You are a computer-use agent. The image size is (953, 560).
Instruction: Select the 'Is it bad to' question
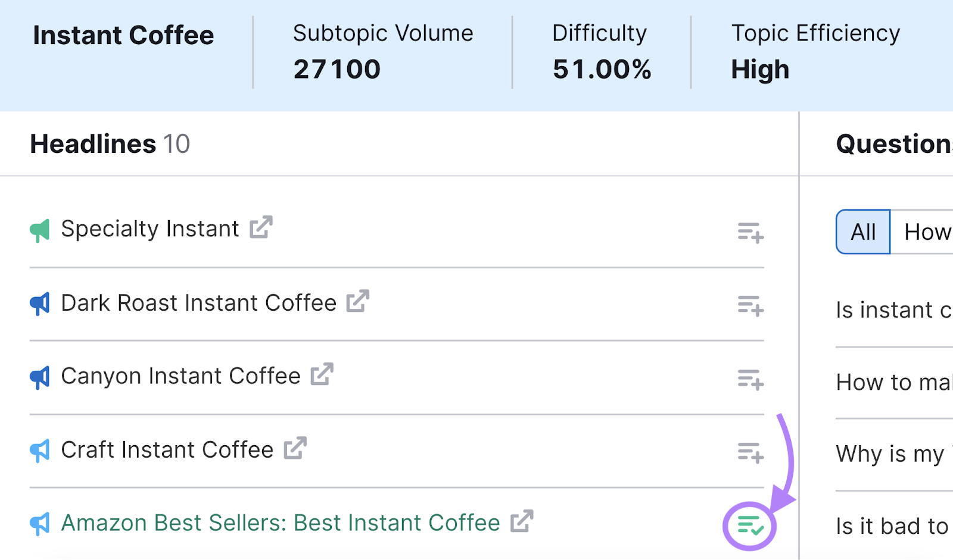[892, 526]
